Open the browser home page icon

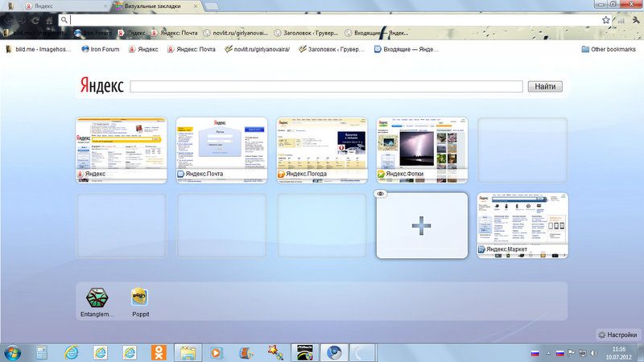tap(49, 20)
